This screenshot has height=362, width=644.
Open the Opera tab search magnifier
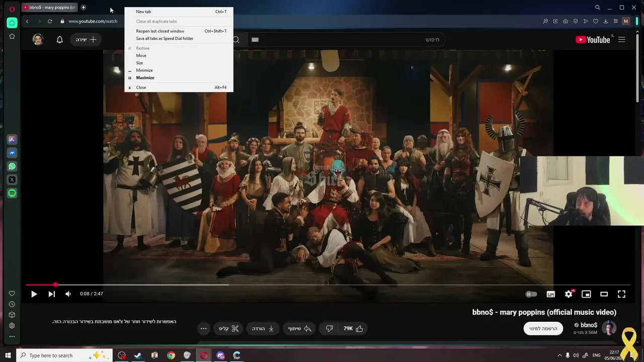597,8
